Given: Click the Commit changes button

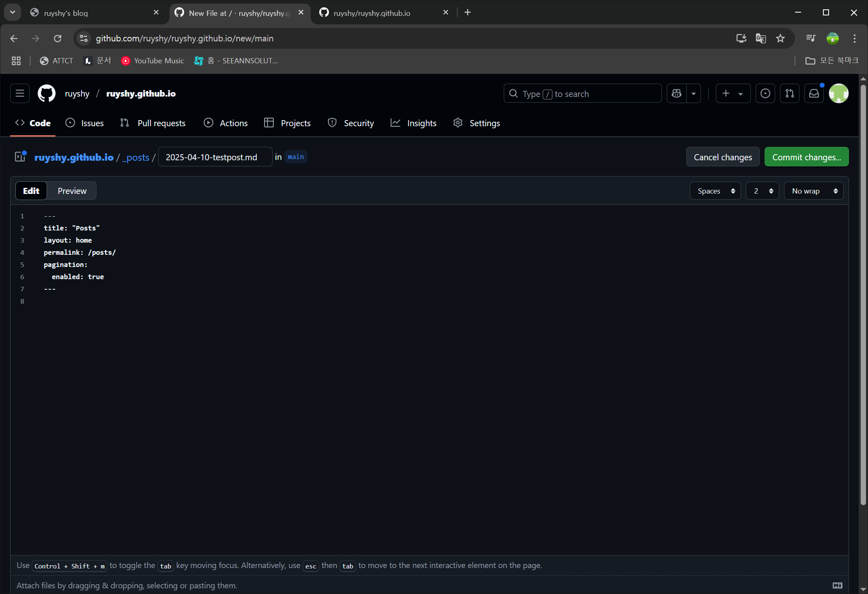Looking at the screenshot, I should pyautogui.click(x=806, y=157).
